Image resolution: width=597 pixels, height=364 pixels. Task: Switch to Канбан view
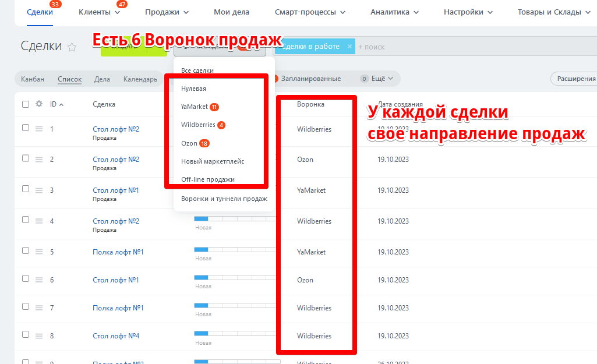33,79
